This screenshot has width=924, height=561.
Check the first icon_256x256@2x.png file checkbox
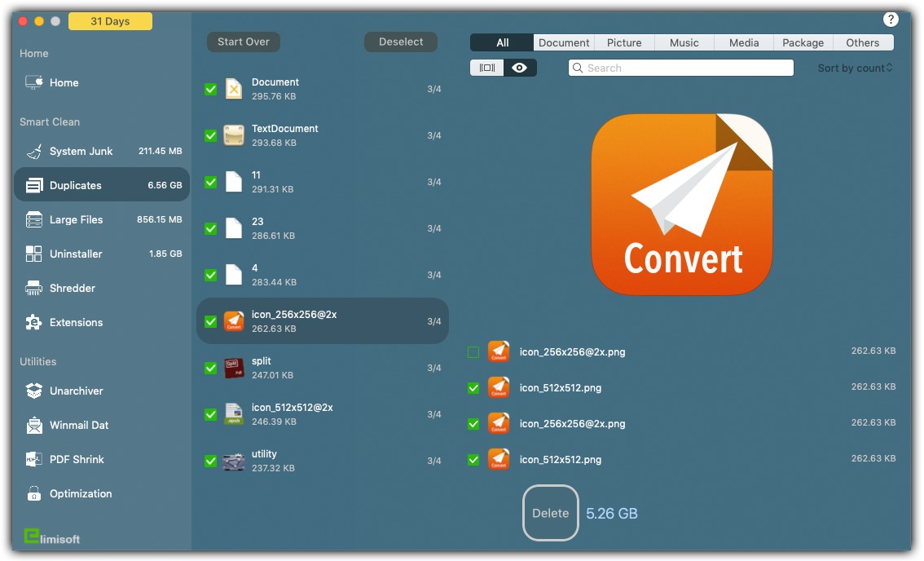(473, 352)
